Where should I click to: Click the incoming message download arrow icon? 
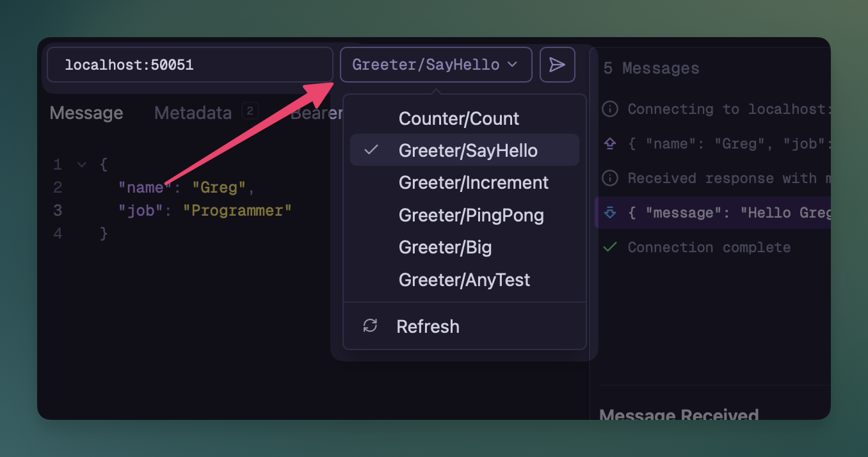click(610, 213)
